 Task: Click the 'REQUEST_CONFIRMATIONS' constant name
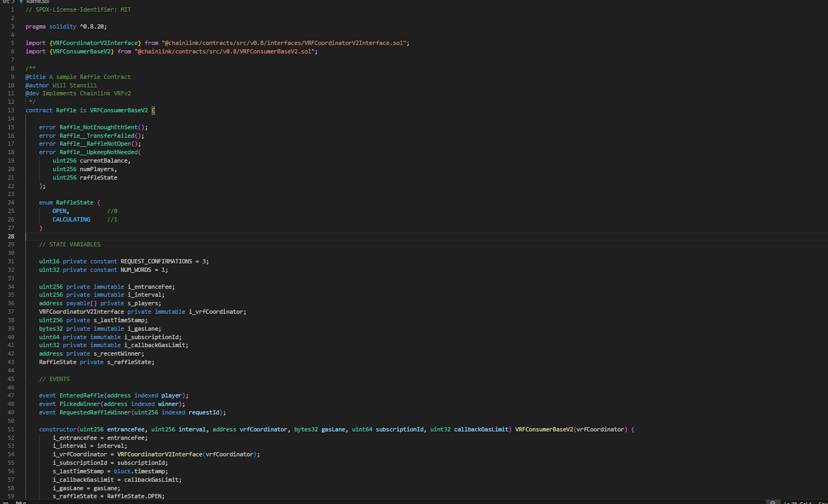156,261
